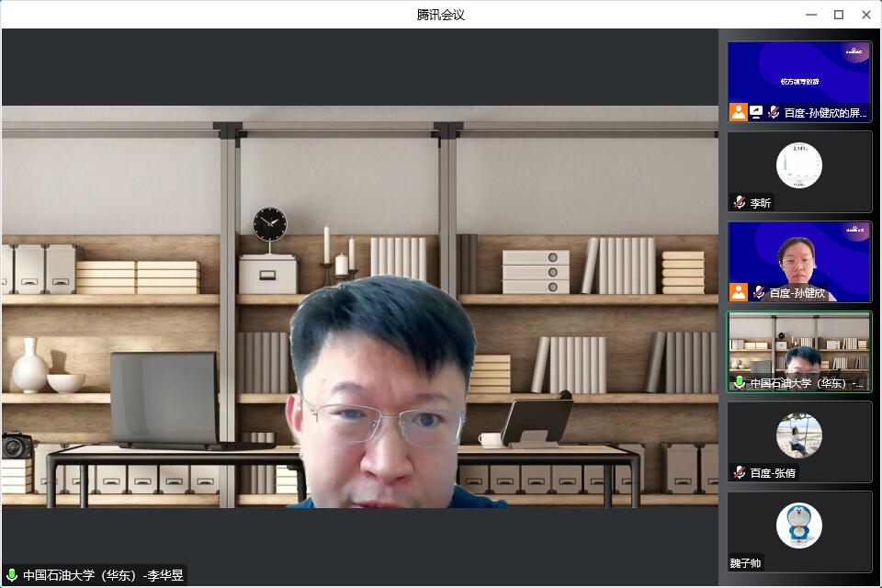This screenshot has width=882, height=588.
Task: Click the screen-share icon on the 百度-孙健欣的屏幕 tile
Action: [756, 112]
